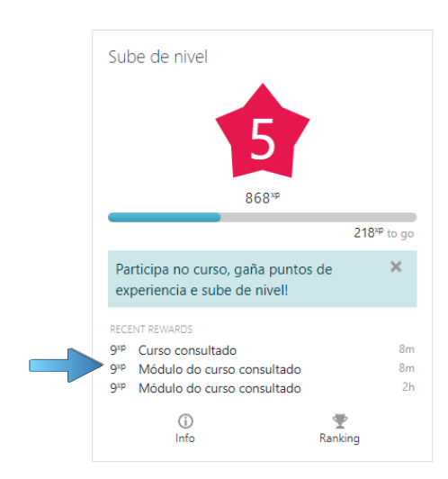Open the Ranking trophy icon

pyautogui.click(x=340, y=421)
